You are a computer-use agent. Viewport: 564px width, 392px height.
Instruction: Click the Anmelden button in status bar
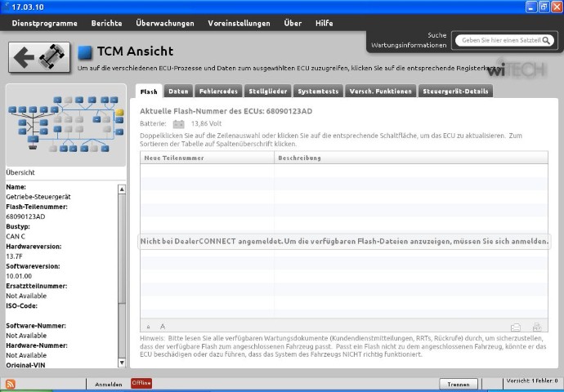(109, 384)
